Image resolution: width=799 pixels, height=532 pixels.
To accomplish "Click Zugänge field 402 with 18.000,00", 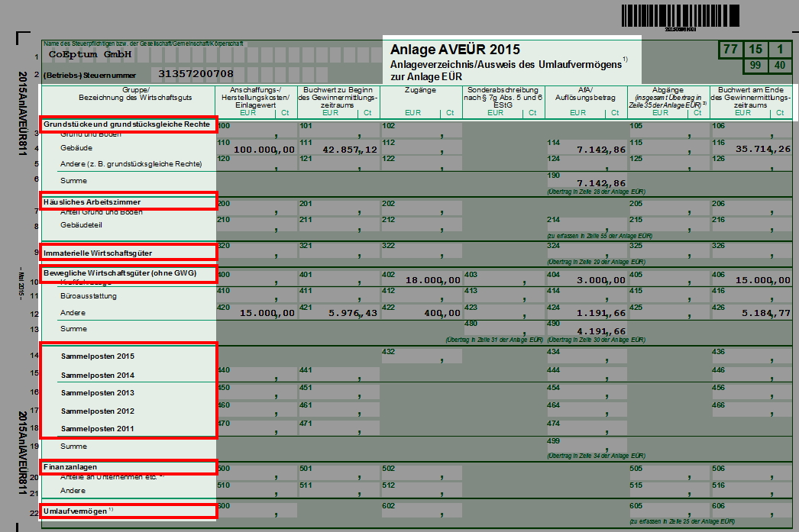I will (421, 280).
